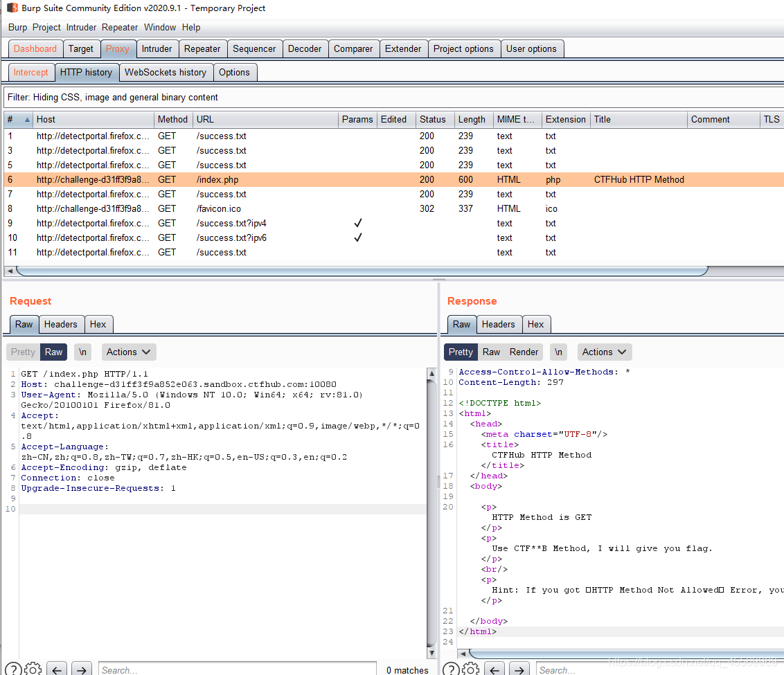Focus the Response search input field

660,669
